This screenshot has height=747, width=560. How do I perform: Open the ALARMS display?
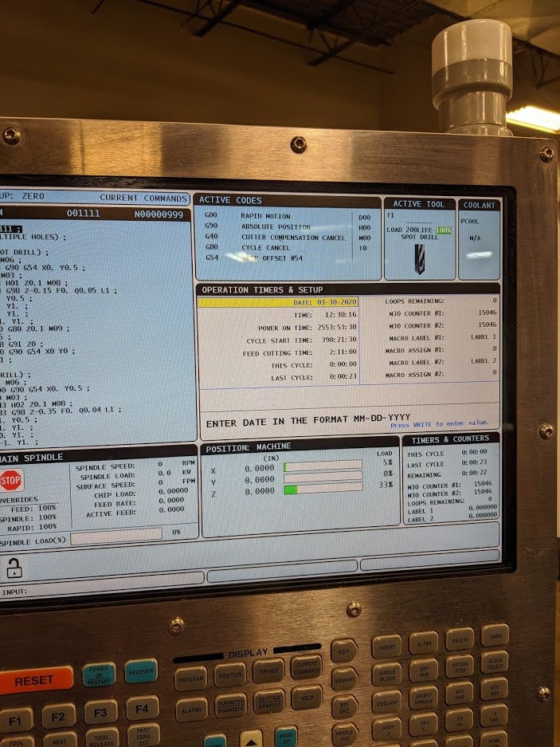click(x=192, y=710)
